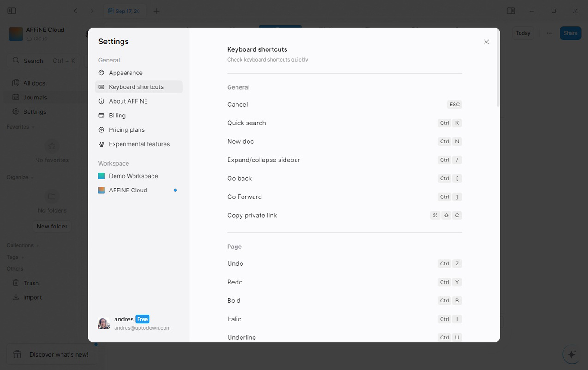The height and width of the screenshot is (370, 588).
Task: Open Experimental features section
Action: click(139, 144)
